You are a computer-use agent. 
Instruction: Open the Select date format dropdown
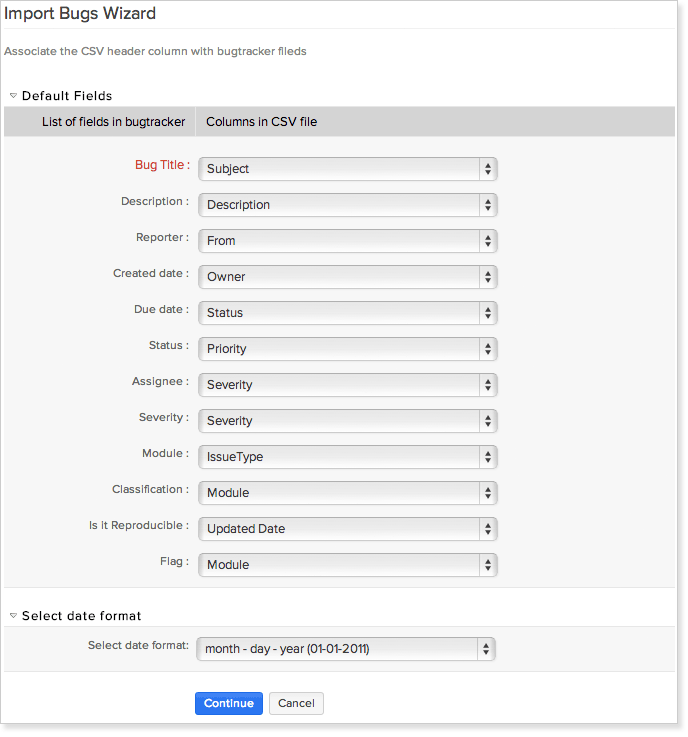click(x=346, y=649)
